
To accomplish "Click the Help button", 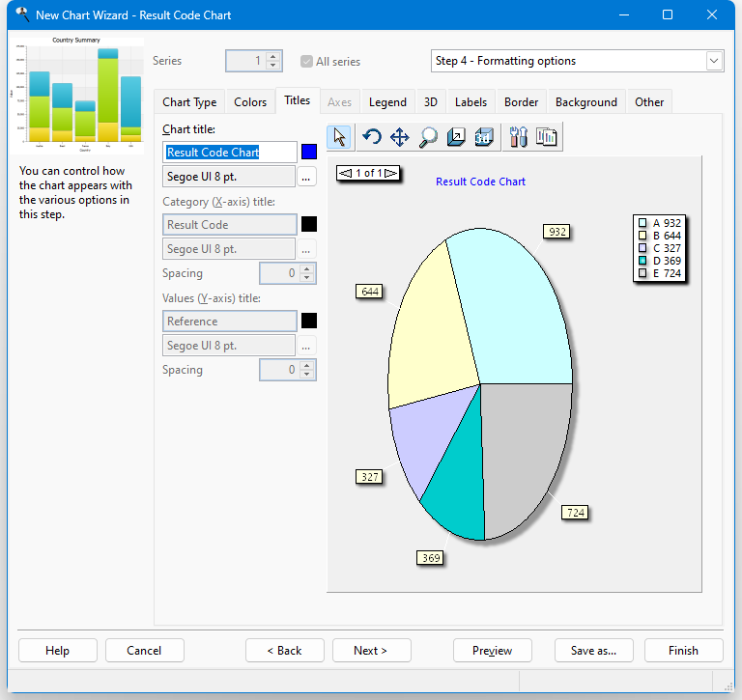I will [x=58, y=651].
